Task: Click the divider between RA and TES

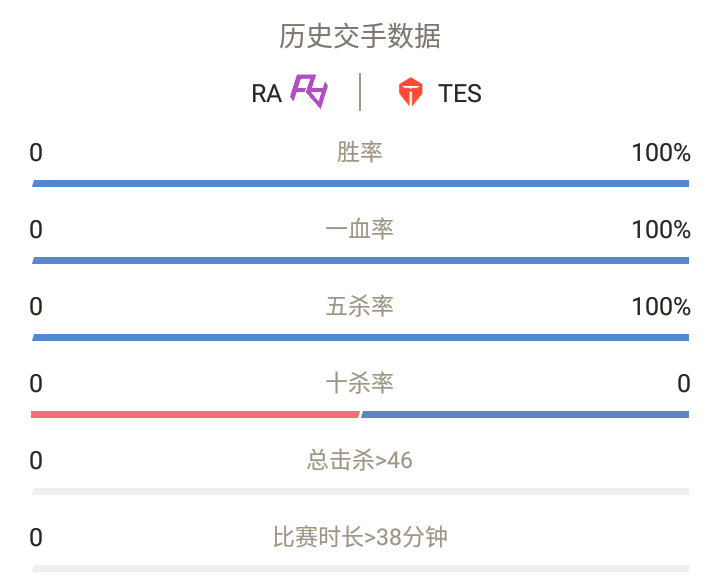Action: (x=360, y=92)
